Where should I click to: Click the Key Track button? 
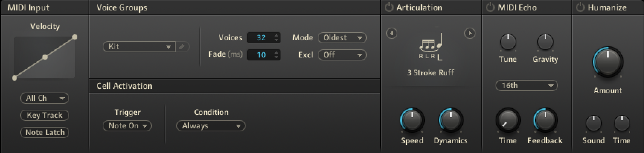click(x=45, y=115)
